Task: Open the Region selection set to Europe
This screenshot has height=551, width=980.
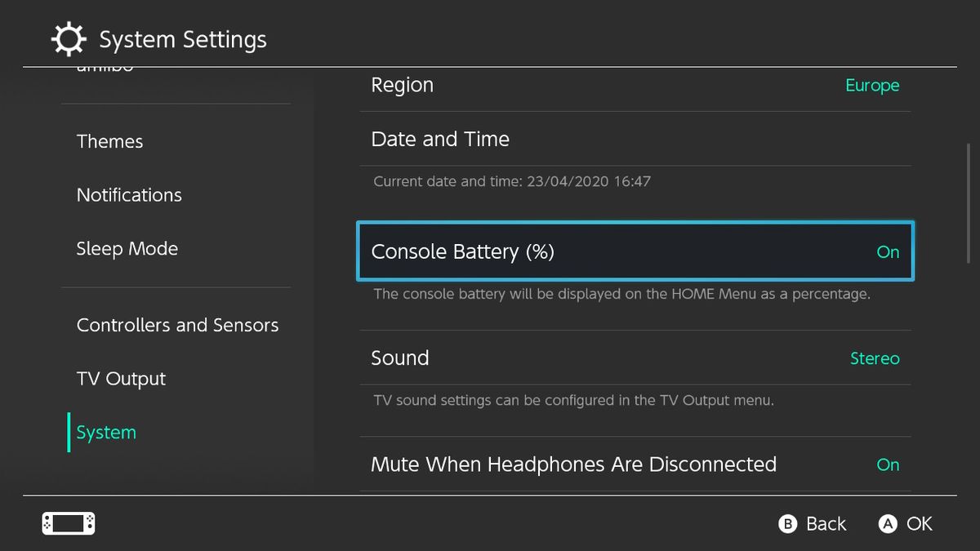Action: (x=635, y=85)
